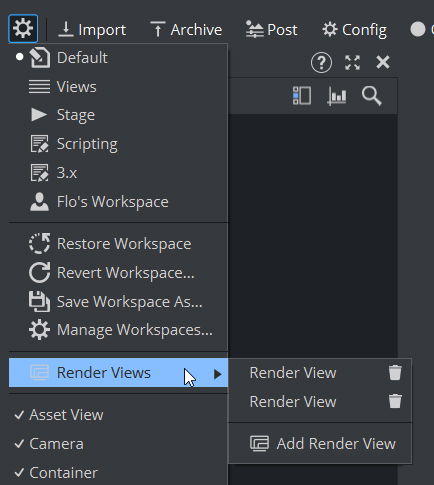Image resolution: width=434 pixels, height=485 pixels.
Task: Click the magnifier search icon
Action: click(x=372, y=96)
